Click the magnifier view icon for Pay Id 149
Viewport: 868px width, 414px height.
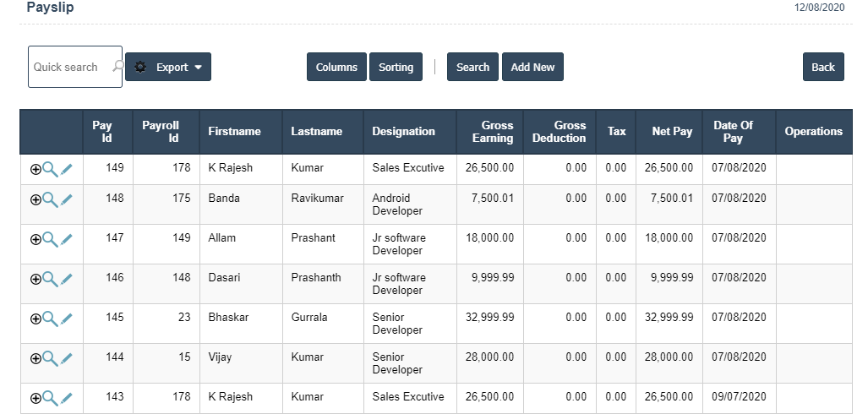coord(50,169)
